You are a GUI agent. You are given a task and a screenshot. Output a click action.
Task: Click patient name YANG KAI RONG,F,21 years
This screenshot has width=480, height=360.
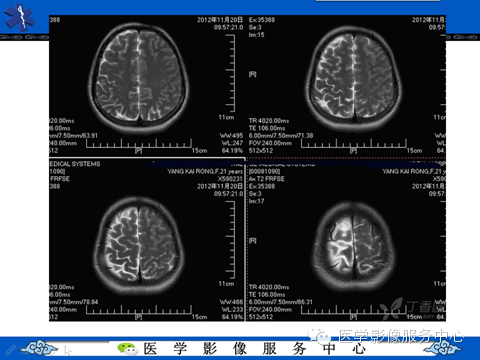205,172
